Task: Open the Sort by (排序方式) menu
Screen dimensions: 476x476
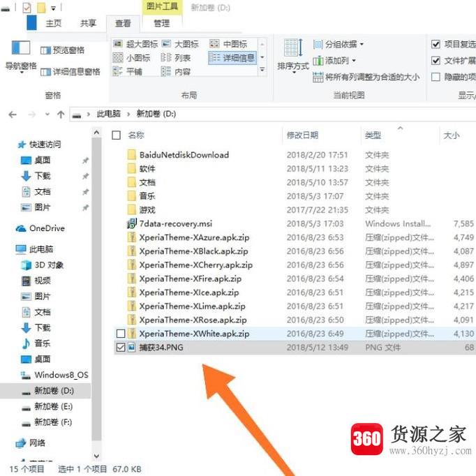Action: [x=293, y=56]
